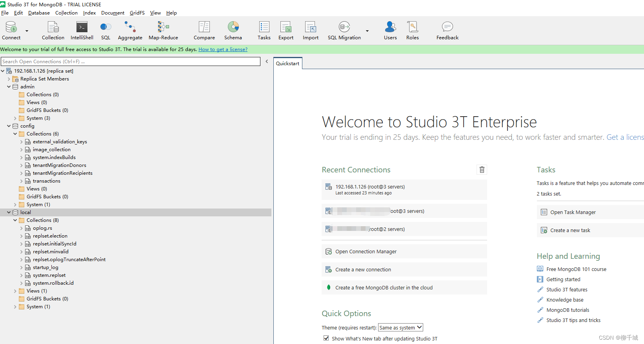Open the View menu
The image size is (644, 344).
(155, 13)
